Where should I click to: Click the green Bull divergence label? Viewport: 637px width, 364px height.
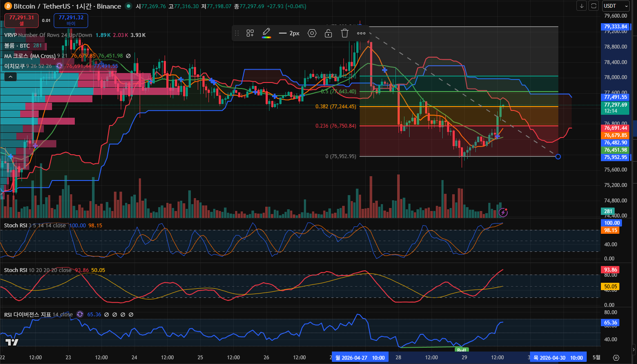(462, 350)
